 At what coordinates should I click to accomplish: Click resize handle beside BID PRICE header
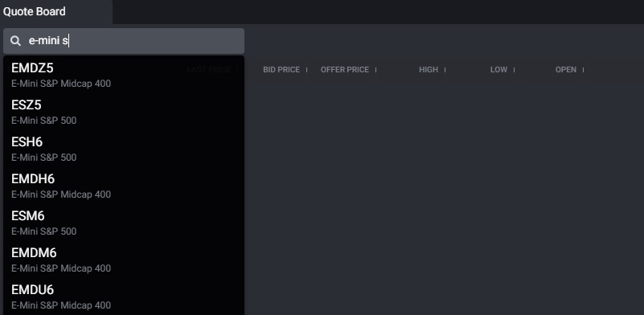[307, 70]
